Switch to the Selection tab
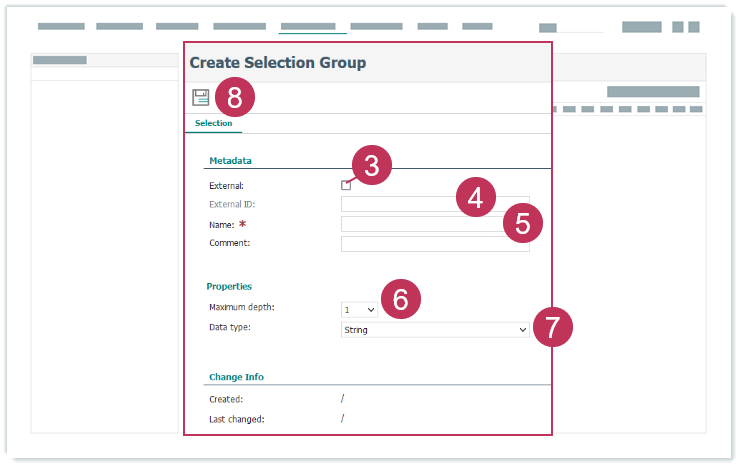 pyautogui.click(x=213, y=124)
